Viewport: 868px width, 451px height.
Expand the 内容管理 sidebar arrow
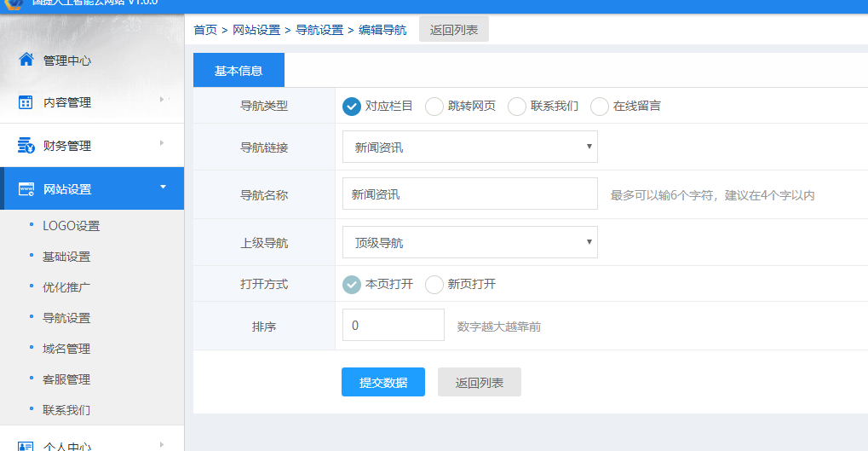[162, 101]
